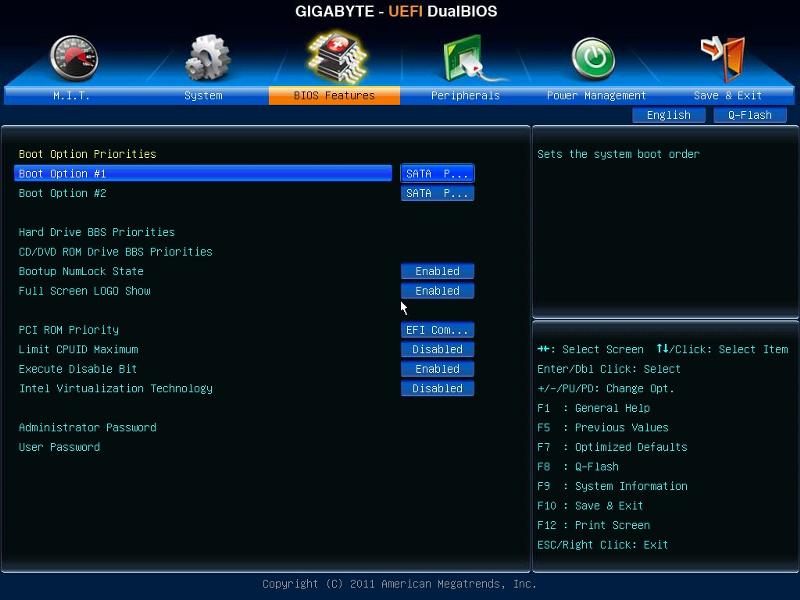The height and width of the screenshot is (600, 800).
Task: Click the F9 System Information line
Action: click(x=612, y=486)
